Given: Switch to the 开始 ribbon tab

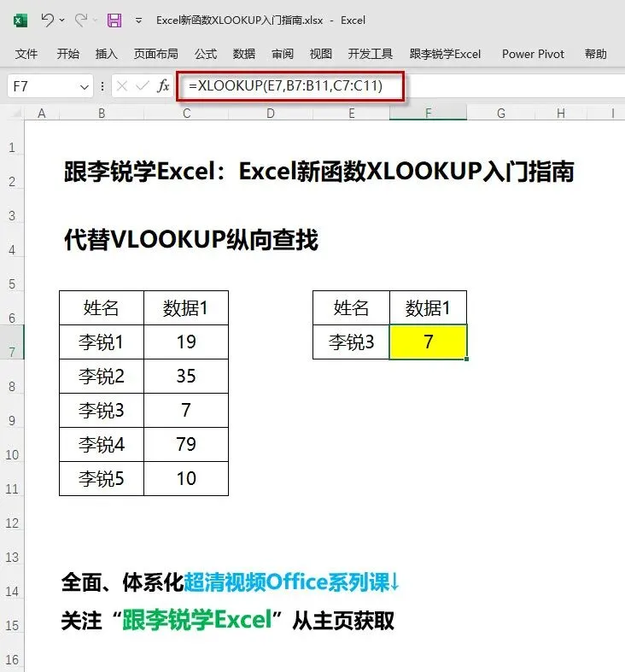Looking at the screenshot, I should pyautogui.click(x=67, y=54).
